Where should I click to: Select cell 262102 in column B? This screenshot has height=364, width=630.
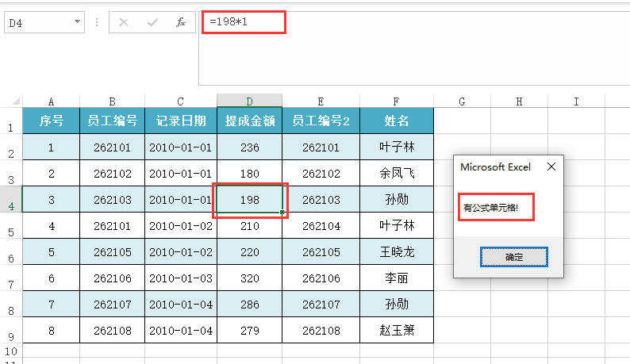coord(112,173)
